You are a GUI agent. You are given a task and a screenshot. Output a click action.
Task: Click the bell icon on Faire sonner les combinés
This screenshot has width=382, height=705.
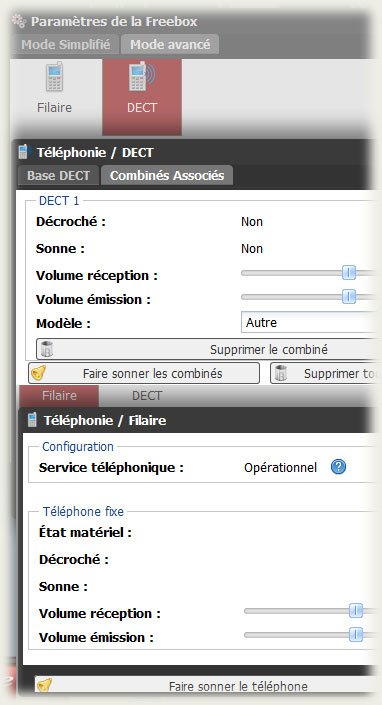click(39, 373)
